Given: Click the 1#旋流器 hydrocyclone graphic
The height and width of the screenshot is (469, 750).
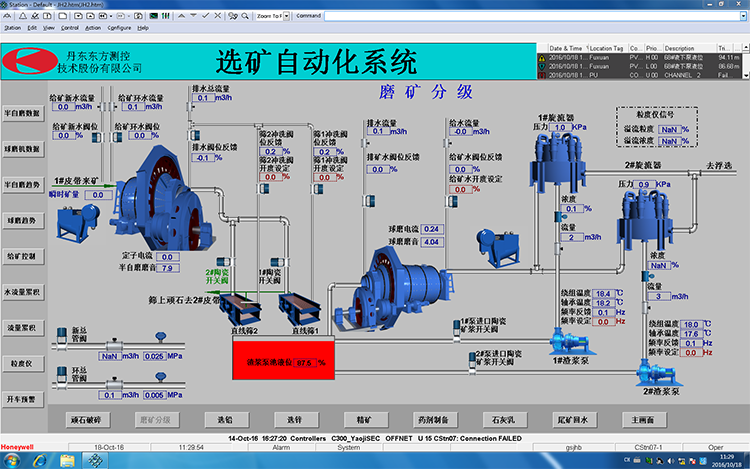Looking at the screenshot, I should click(x=557, y=163).
